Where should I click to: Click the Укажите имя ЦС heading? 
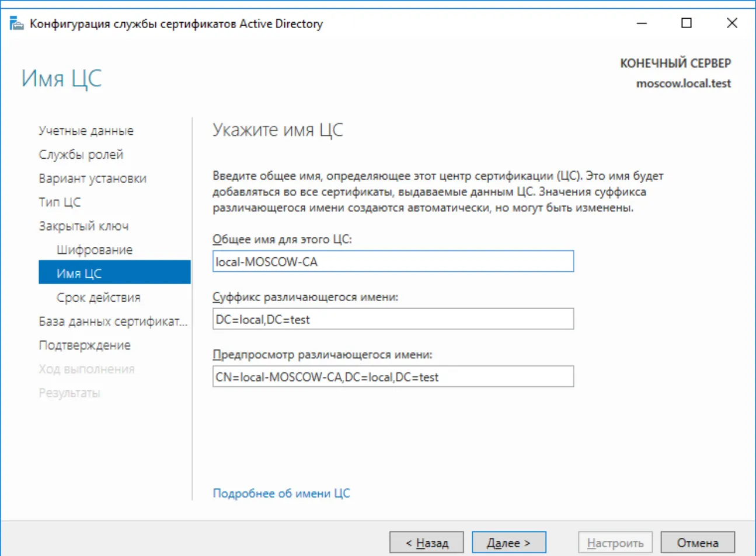[x=278, y=130]
